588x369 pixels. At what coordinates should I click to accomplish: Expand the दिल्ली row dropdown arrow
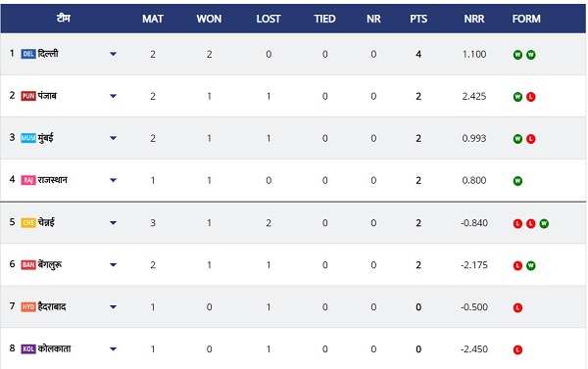click(x=113, y=54)
